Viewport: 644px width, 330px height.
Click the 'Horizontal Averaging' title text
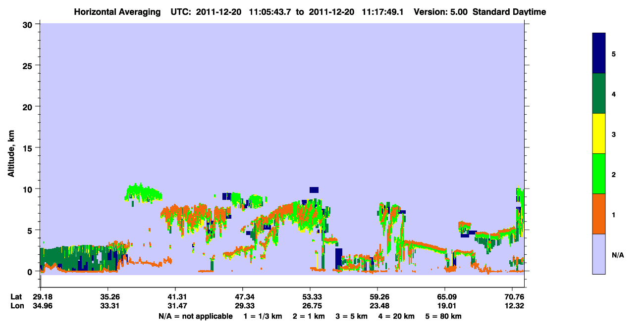(x=116, y=12)
